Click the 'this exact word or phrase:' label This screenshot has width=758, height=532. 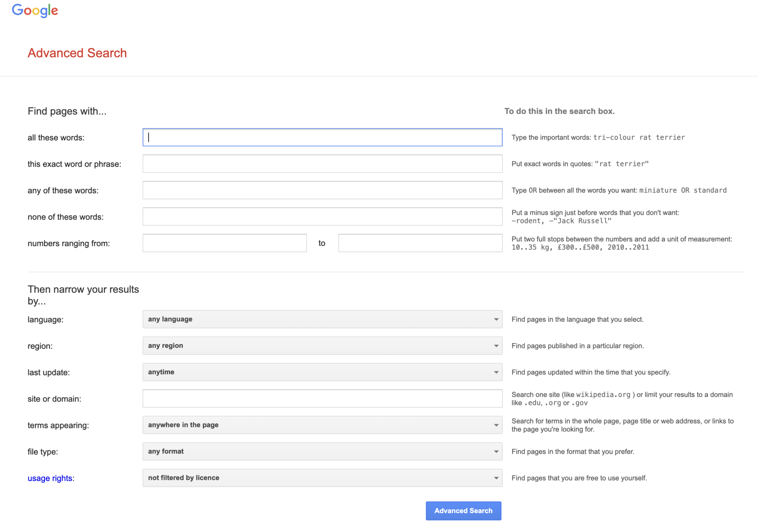click(x=74, y=164)
